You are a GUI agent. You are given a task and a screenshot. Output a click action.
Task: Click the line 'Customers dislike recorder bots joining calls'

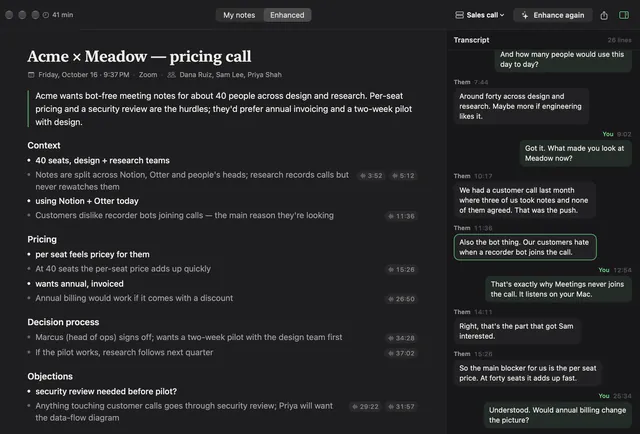point(184,215)
